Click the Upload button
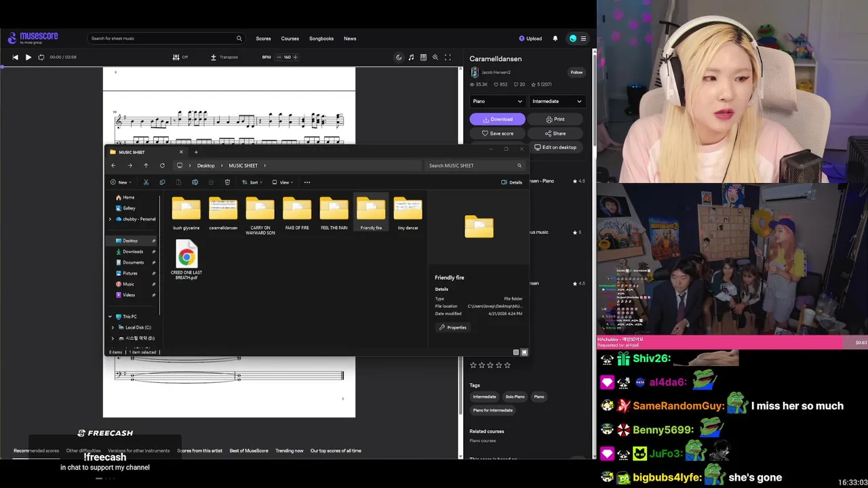The image size is (868, 488). click(530, 39)
